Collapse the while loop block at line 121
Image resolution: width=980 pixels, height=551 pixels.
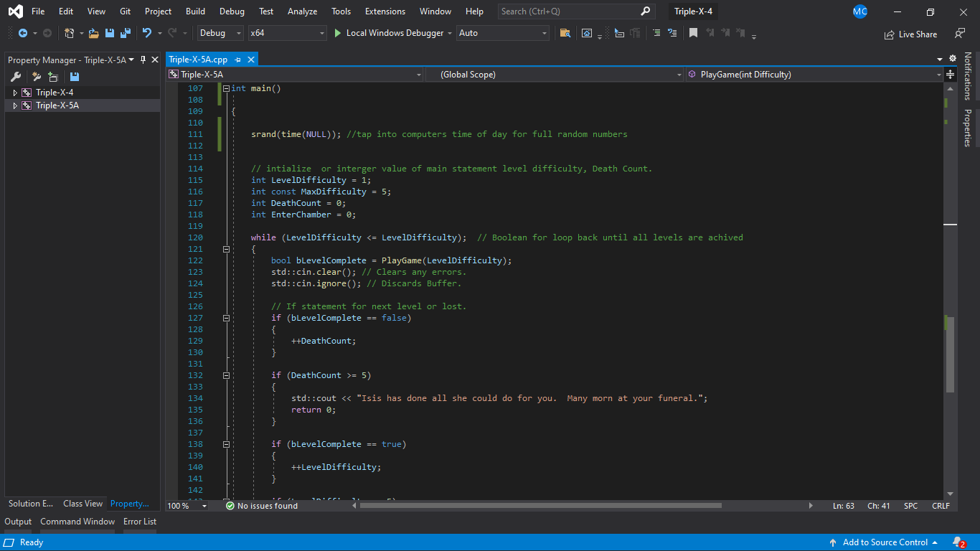click(226, 249)
